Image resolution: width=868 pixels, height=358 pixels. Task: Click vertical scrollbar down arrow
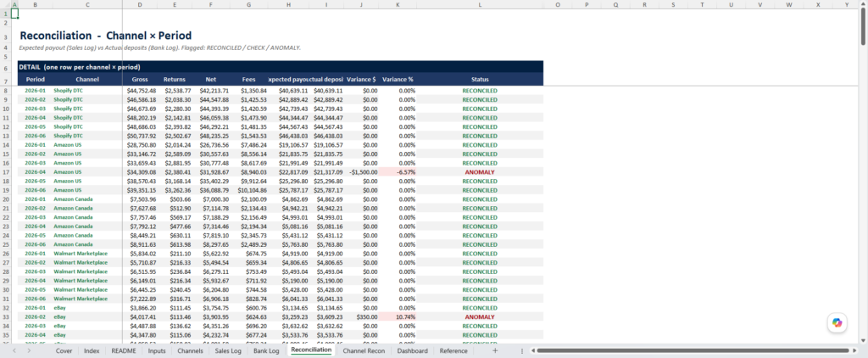pos(863,339)
